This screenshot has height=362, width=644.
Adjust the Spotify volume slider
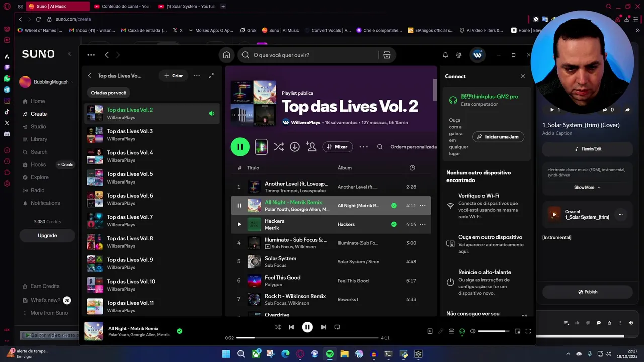pos(494,331)
